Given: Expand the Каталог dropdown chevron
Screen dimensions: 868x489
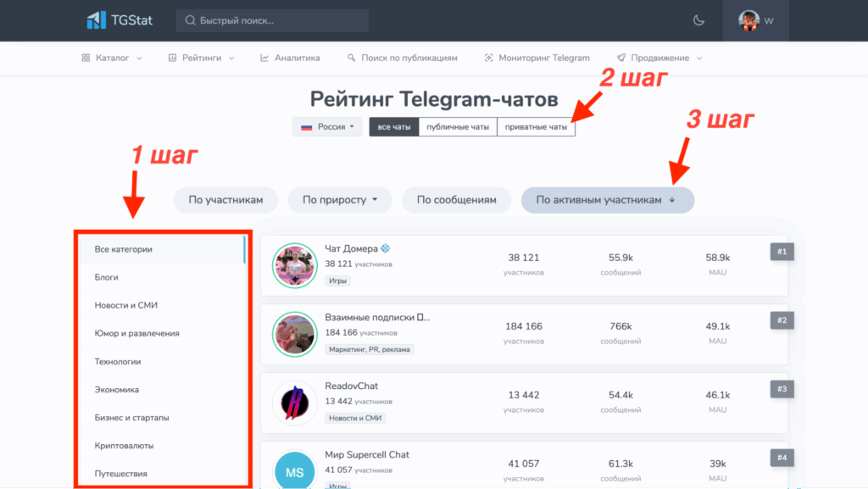Looking at the screenshot, I should click(x=139, y=58).
